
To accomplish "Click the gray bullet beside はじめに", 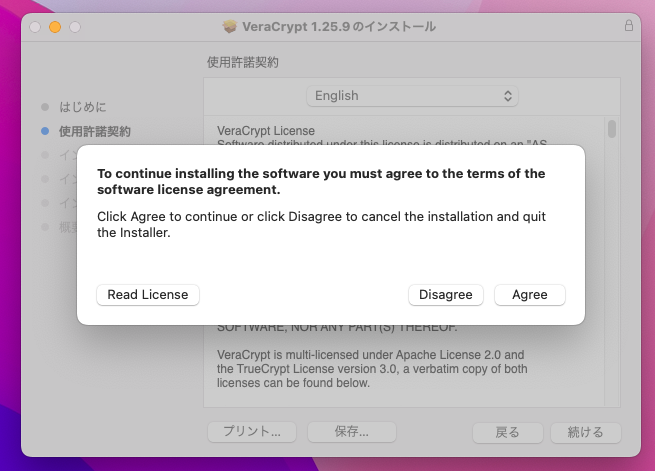I will pos(45,106).
